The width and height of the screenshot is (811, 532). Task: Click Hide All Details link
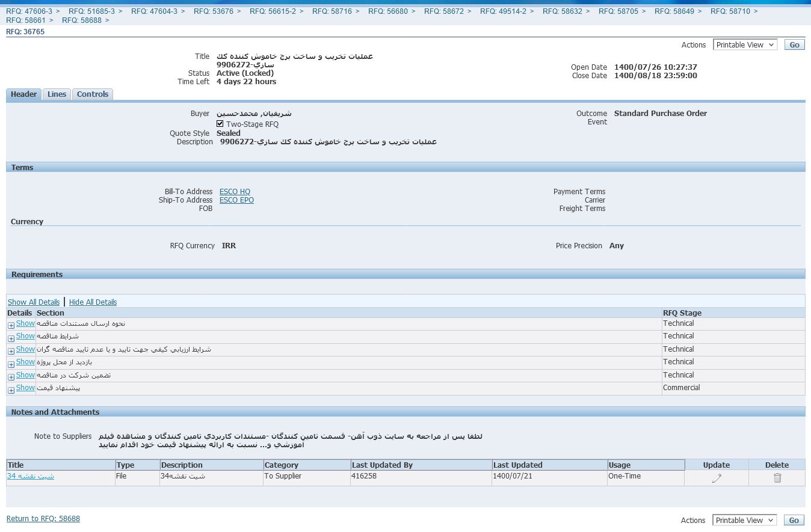coord(93,302)
